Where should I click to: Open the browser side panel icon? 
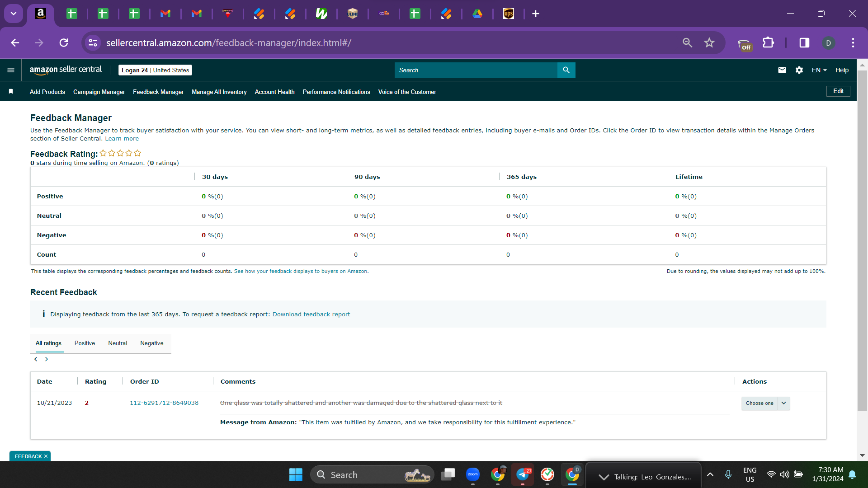click(x=804, y=43)
